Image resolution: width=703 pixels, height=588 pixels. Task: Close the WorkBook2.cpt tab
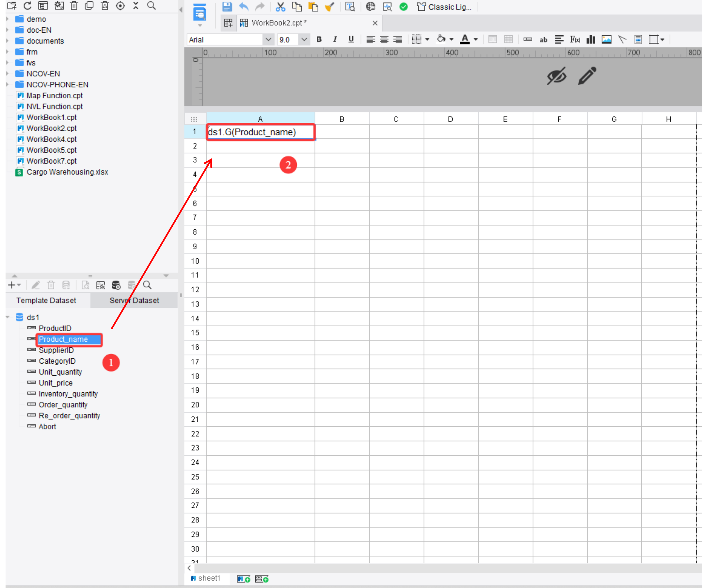pyautogui.click(x=375, y=23)
